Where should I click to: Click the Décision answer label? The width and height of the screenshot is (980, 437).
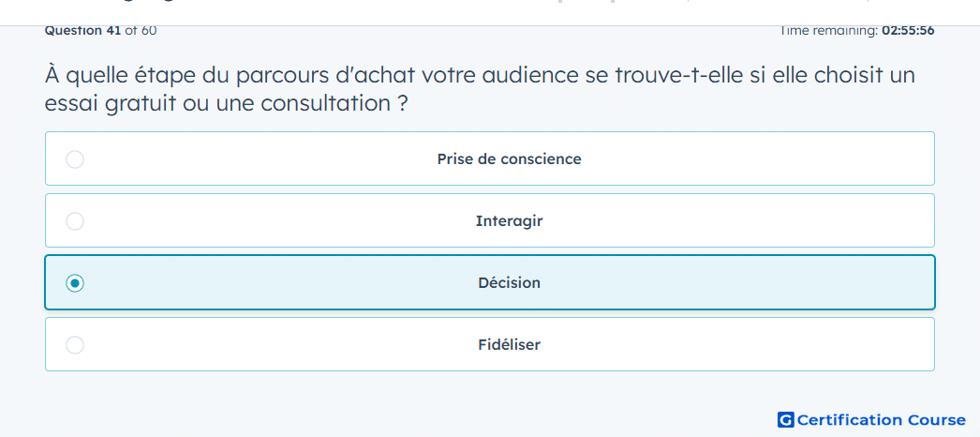click(x=509, y=282)
